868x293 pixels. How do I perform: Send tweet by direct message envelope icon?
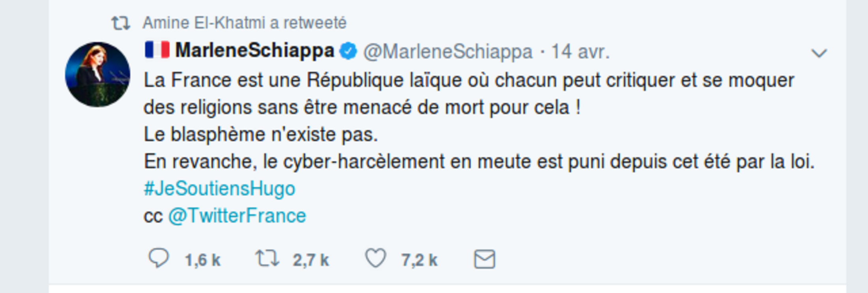tap(484, 259)
